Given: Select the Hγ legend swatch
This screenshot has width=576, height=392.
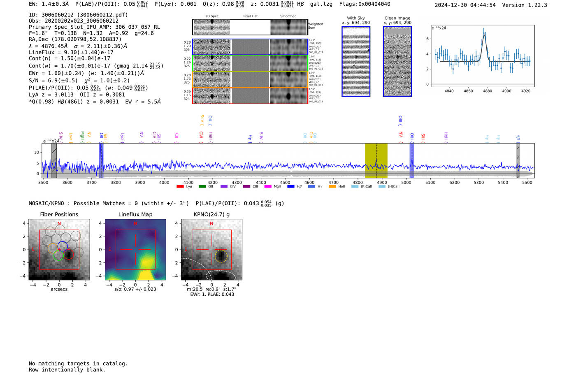Looking at the screenshot, I should coord(311,187).
